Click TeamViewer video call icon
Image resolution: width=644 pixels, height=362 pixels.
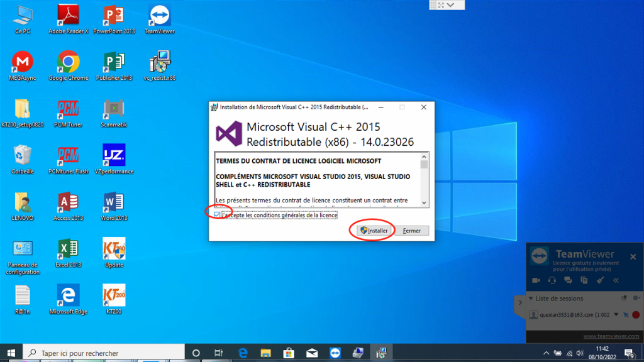(536, 280)
